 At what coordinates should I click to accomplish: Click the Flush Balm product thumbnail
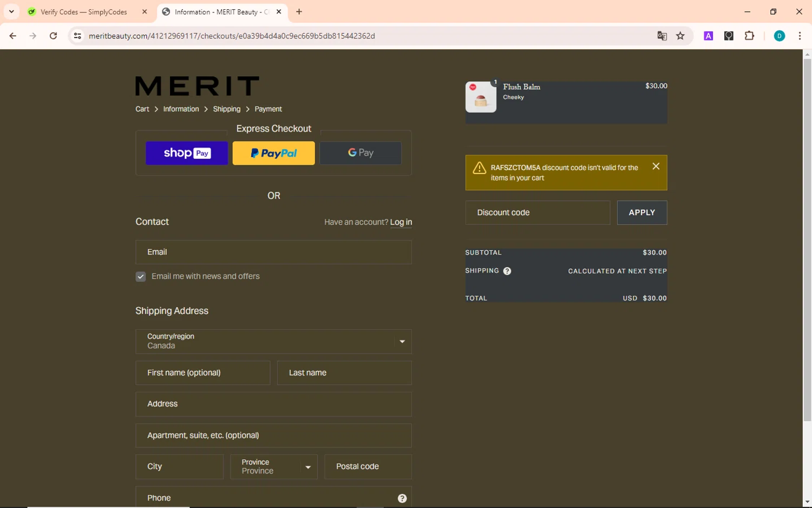point(481,97)
